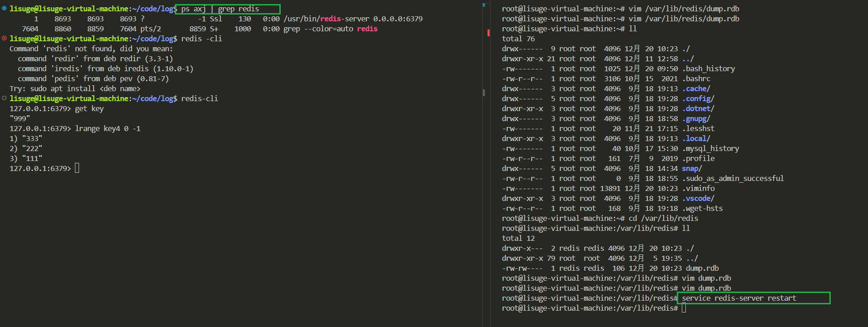868x327 pixels.
Task: Click the .dotnet/ directory name
Action: (x=698, y=108)
